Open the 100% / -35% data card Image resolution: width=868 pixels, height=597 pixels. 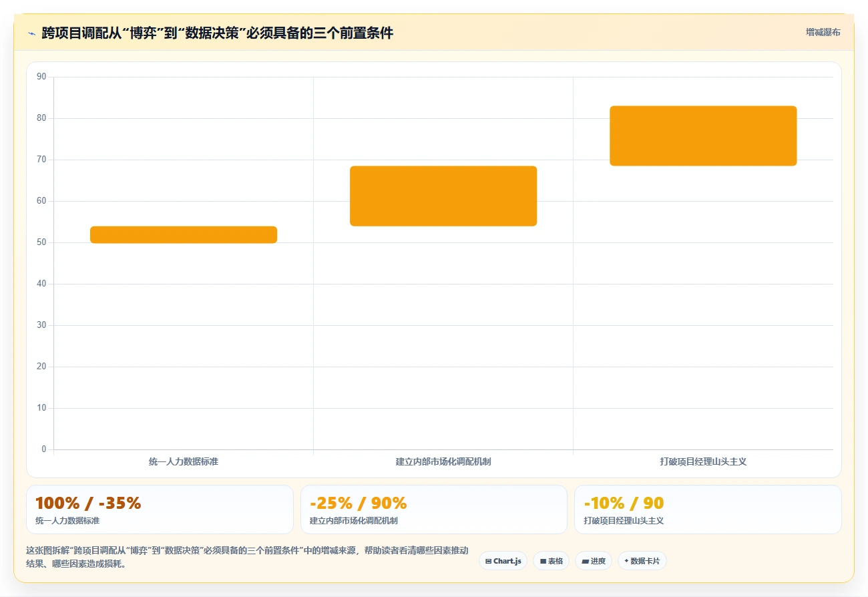coord(160,510)
